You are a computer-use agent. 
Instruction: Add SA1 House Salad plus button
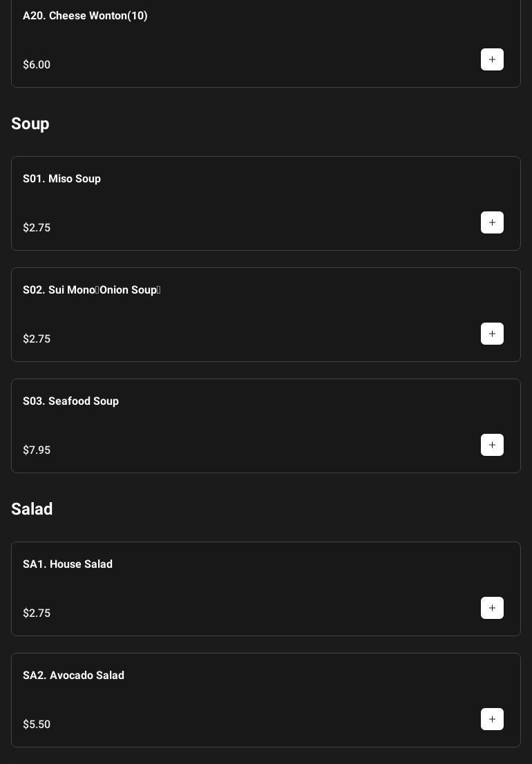(x=492, y=608)
